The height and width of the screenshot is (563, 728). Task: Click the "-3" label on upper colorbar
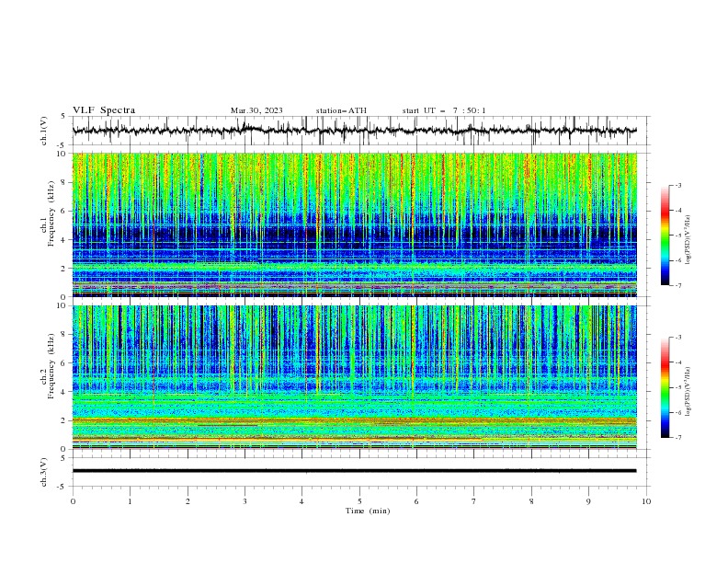click(677, 185)
